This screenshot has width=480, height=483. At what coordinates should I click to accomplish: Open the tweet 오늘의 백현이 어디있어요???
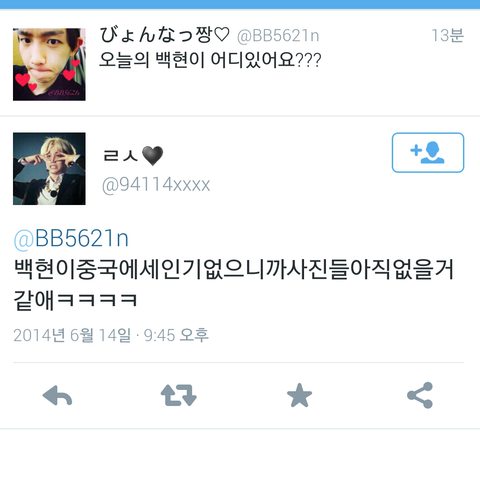(x=210, y=60)
